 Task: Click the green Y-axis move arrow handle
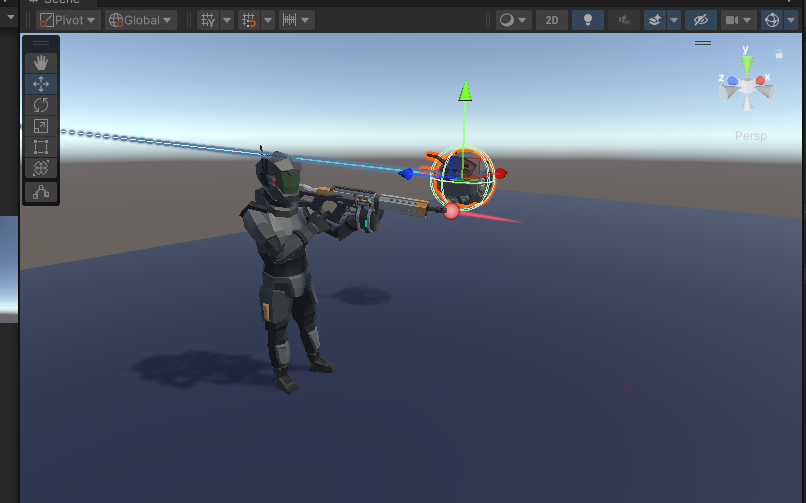[x=465, y=90]
